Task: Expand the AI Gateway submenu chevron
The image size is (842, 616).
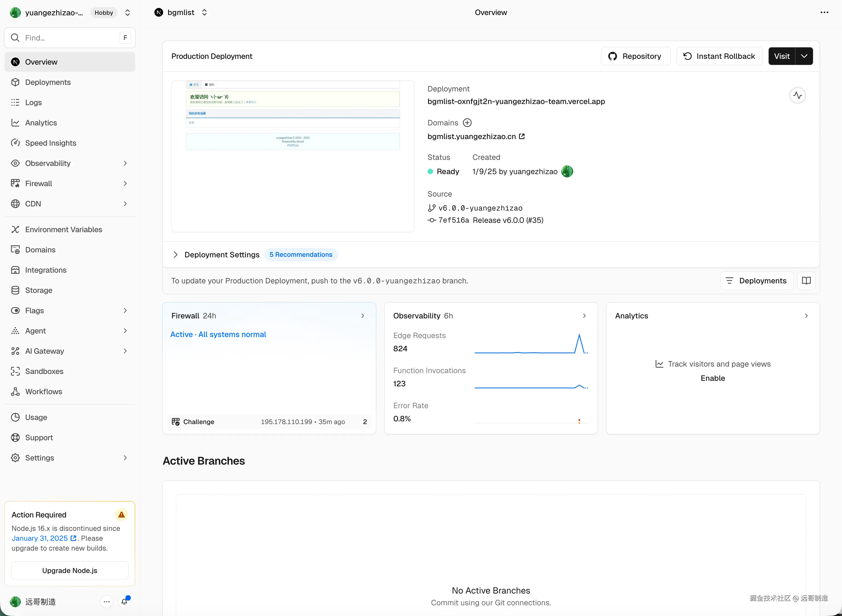Action: tap(125, 351)
